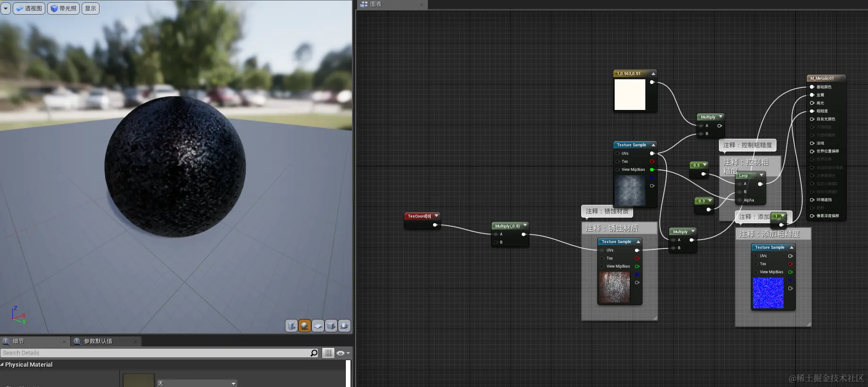Expand the top Multiply node arrow
868x387 pixels.
[720, 117]
